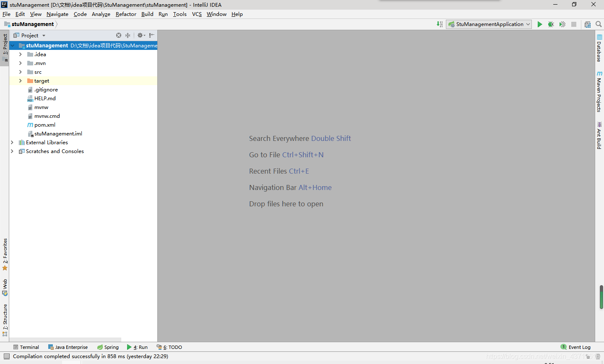Open the Window menu
The width and height of the screenshot is (604, 364).
click(216, 14)
